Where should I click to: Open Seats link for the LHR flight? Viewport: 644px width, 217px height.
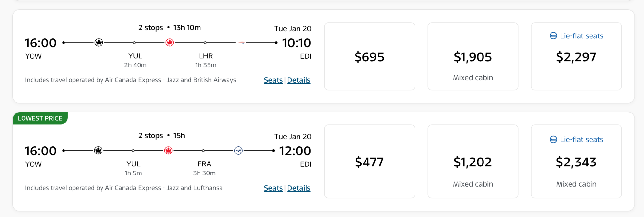tap(273, 80)
